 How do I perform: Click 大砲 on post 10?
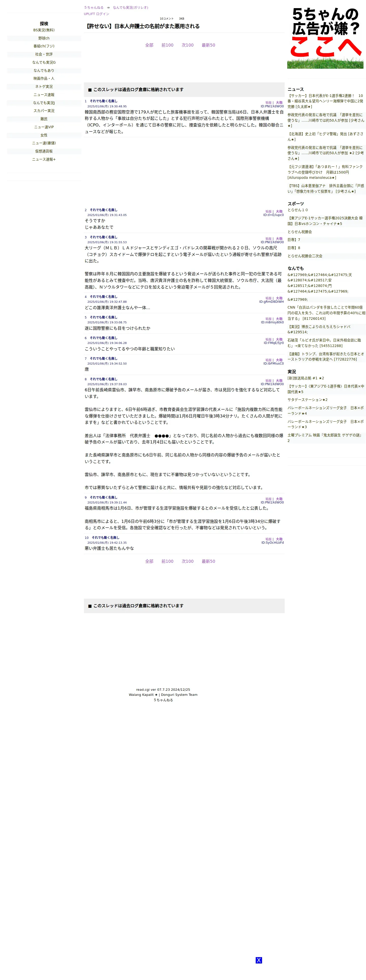click(x=279, y=539)
